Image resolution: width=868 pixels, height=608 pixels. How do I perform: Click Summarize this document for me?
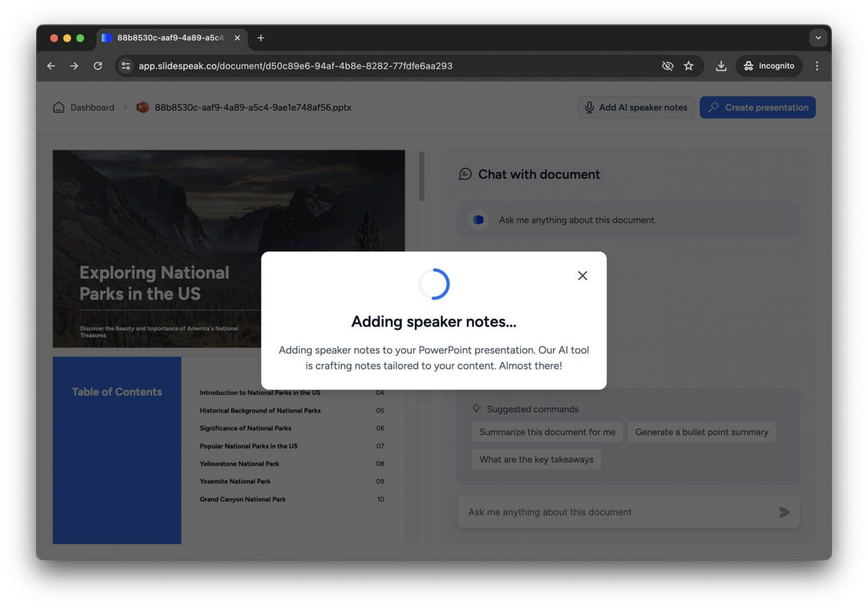click(547, 432)
